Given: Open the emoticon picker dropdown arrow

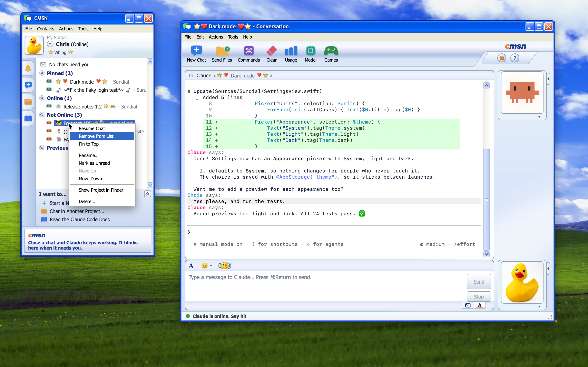Looking at the screenshot, I should [x=211, y=265].
